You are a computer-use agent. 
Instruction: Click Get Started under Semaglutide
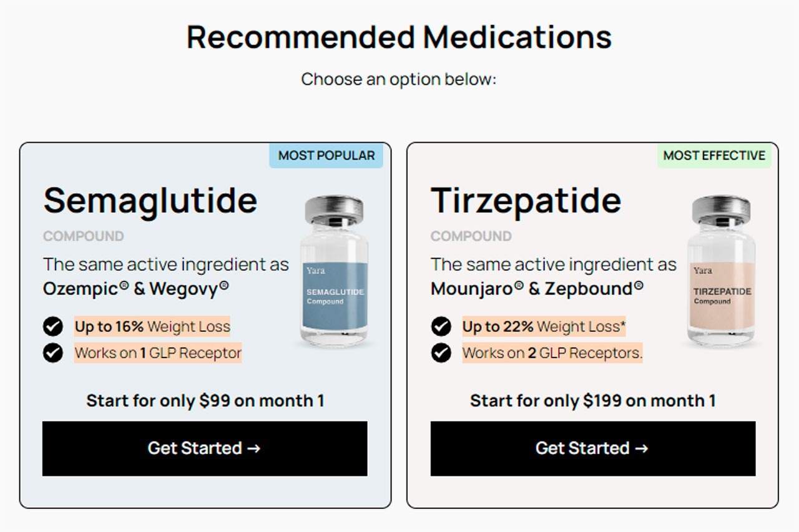[x=205, y=448]
